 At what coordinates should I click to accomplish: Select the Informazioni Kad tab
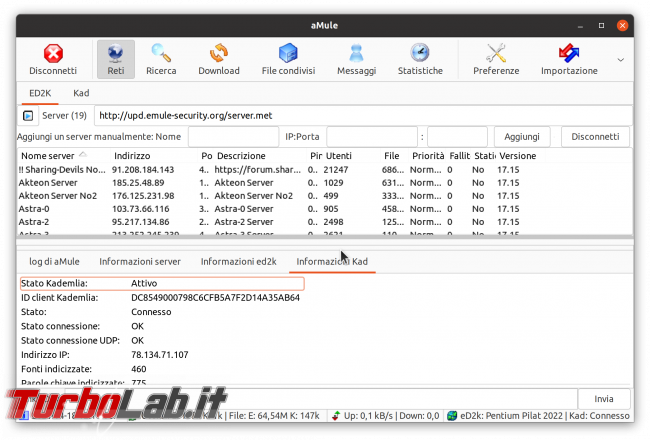(x=332, y=262)
